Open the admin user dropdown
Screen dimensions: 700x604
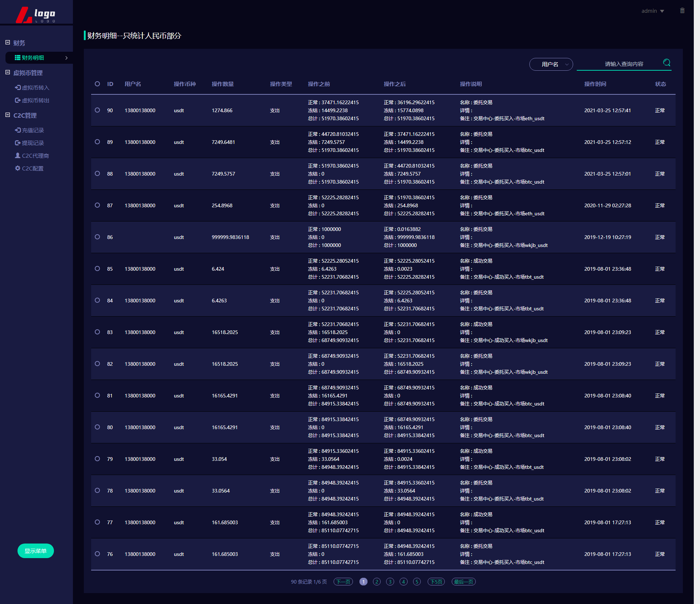pos(653,11)
